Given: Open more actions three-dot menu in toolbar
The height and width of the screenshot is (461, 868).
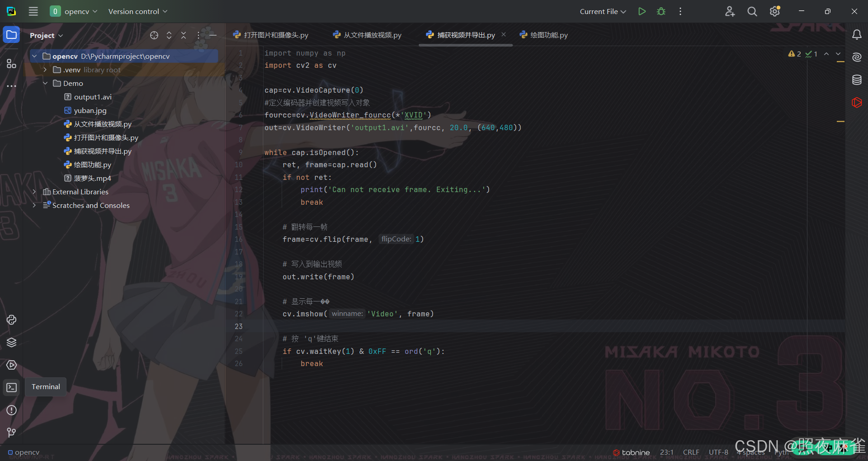Looking at the screenshot, I should pyautogui.click(x=680, y=11).
